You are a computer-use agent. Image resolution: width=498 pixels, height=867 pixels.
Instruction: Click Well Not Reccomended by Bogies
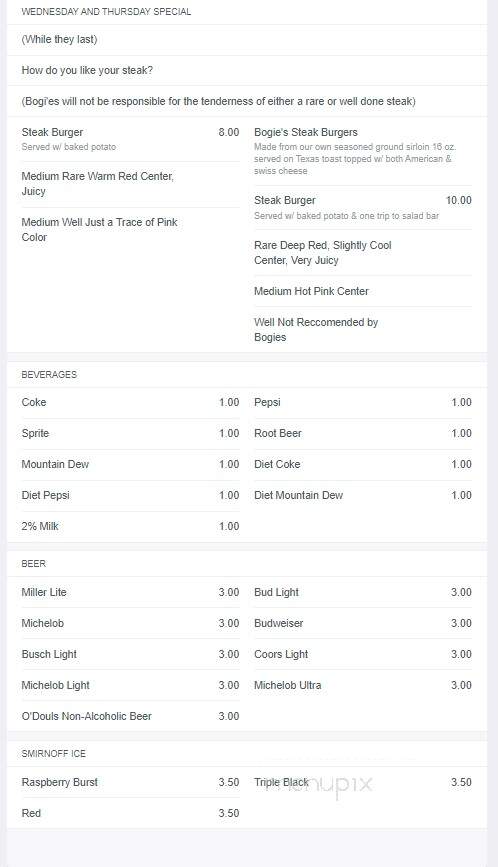coord(316,330)
